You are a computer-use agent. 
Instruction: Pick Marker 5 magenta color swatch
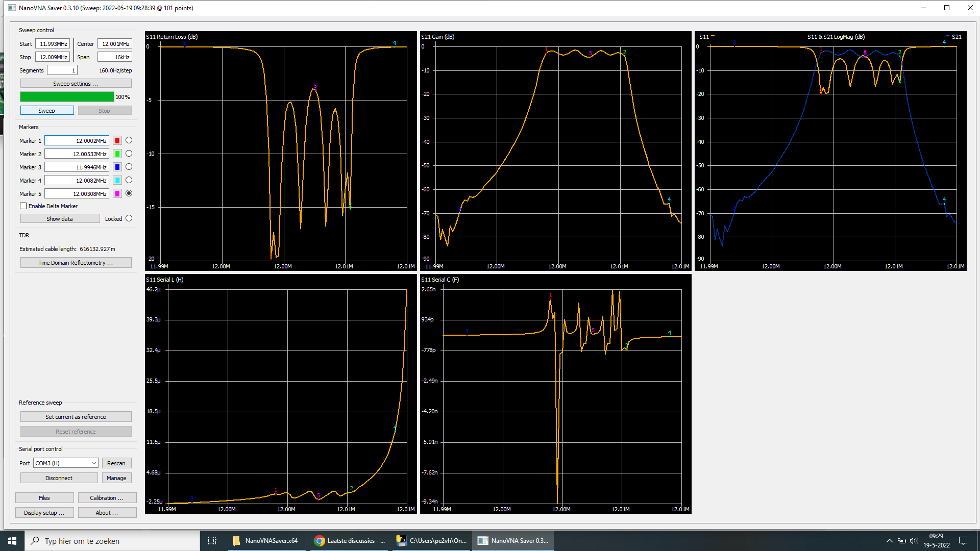(117, 193)
